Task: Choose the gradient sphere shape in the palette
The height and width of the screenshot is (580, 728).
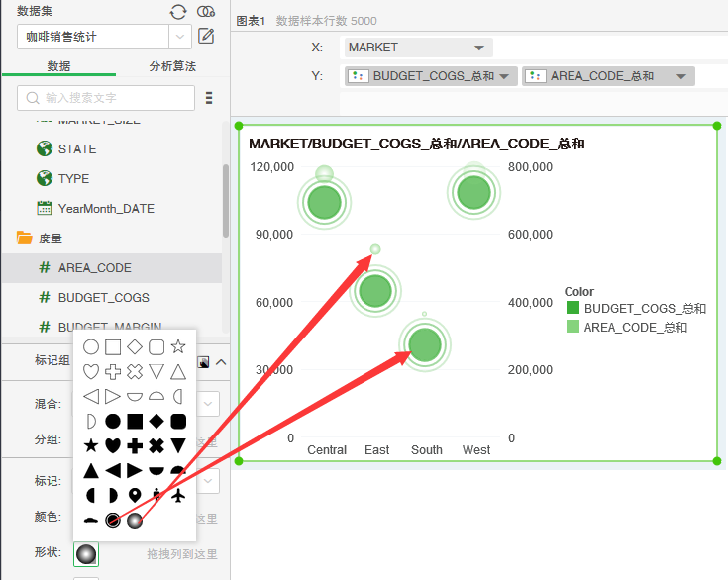Action: coord(135,519)
